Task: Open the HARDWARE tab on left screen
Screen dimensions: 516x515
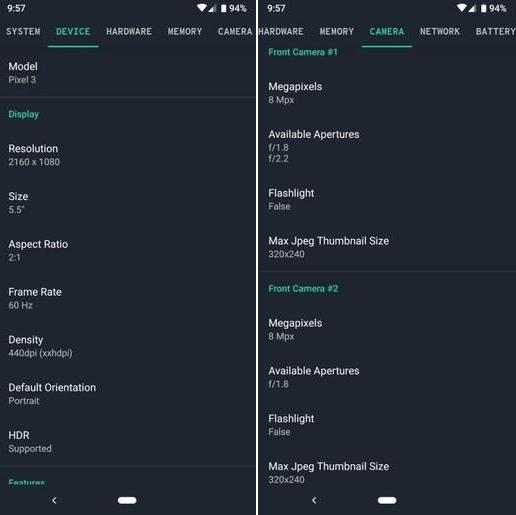Action: pos(129,31)
